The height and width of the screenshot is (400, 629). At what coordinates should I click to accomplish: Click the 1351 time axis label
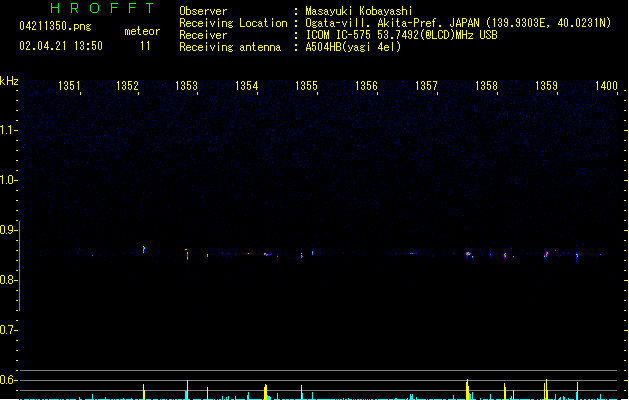pos(69,86)
